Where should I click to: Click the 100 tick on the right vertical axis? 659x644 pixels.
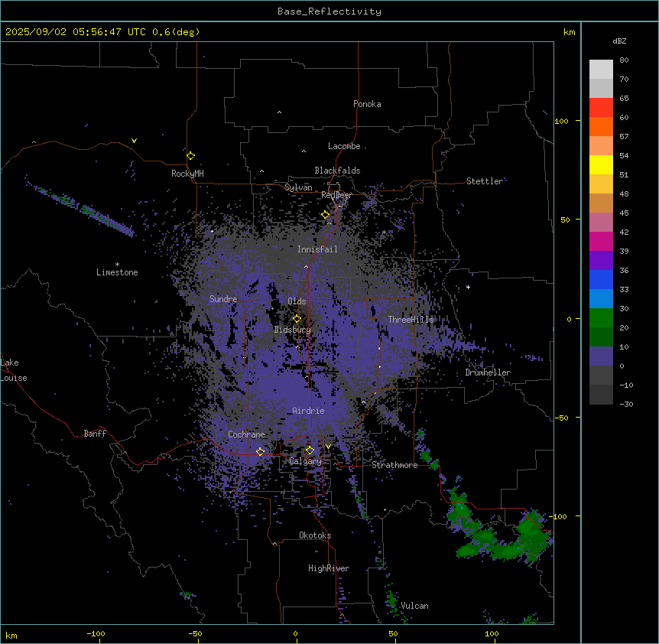[561, 121]
